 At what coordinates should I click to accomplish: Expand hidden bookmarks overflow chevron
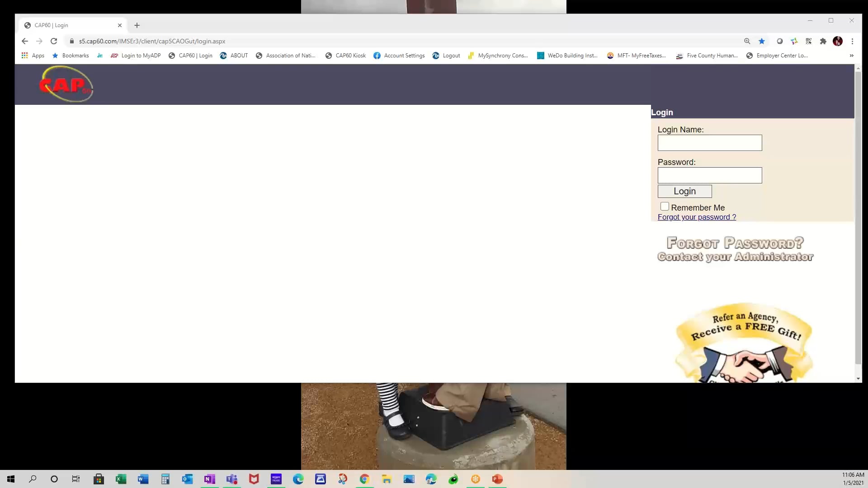(851, 56)
